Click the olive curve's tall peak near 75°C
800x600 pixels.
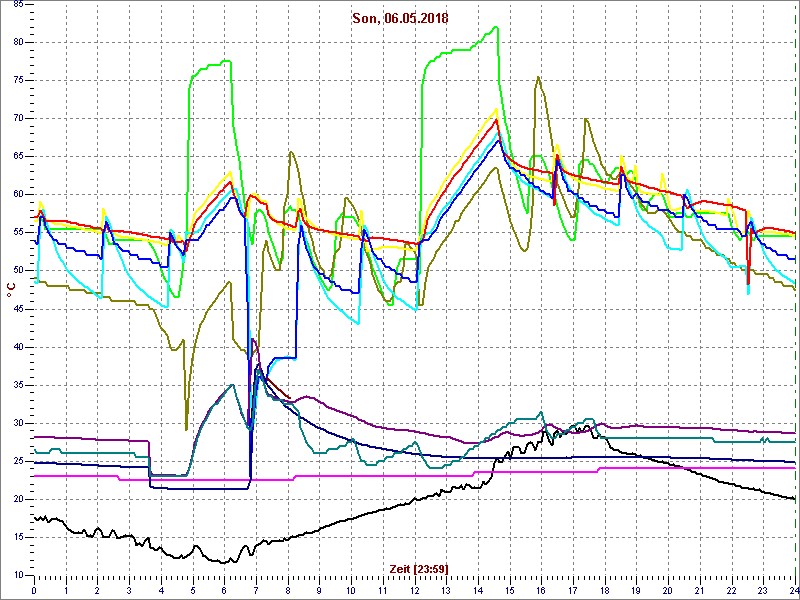538,77
